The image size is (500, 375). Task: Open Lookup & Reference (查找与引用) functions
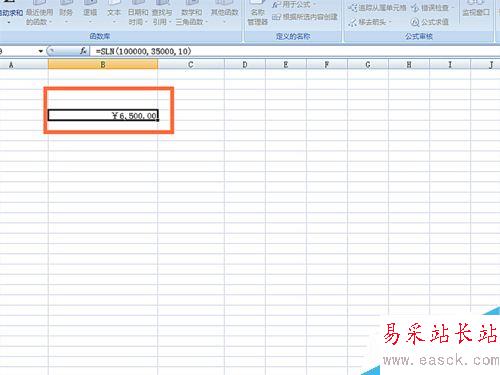coord(162,14)
